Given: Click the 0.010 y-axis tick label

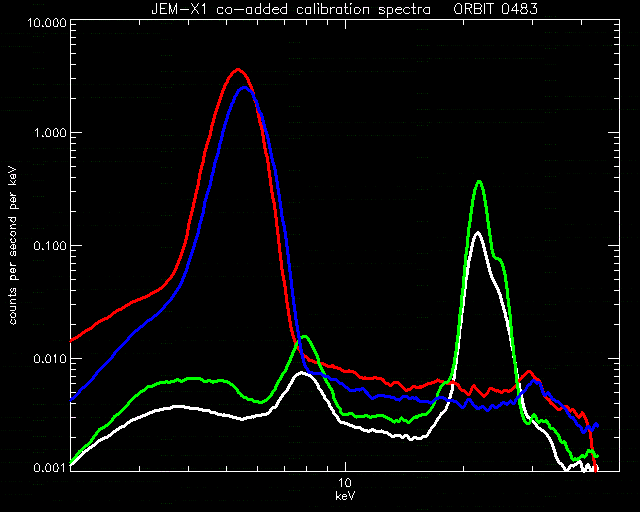Looking at the screenshot, I should 49,358.
